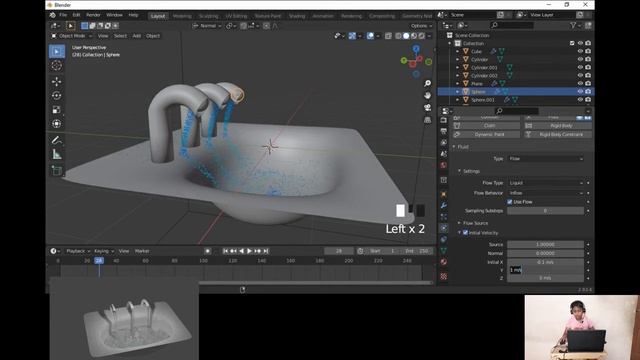Click the Cloth physics button

pyautogui.click(x=486, y=126)
